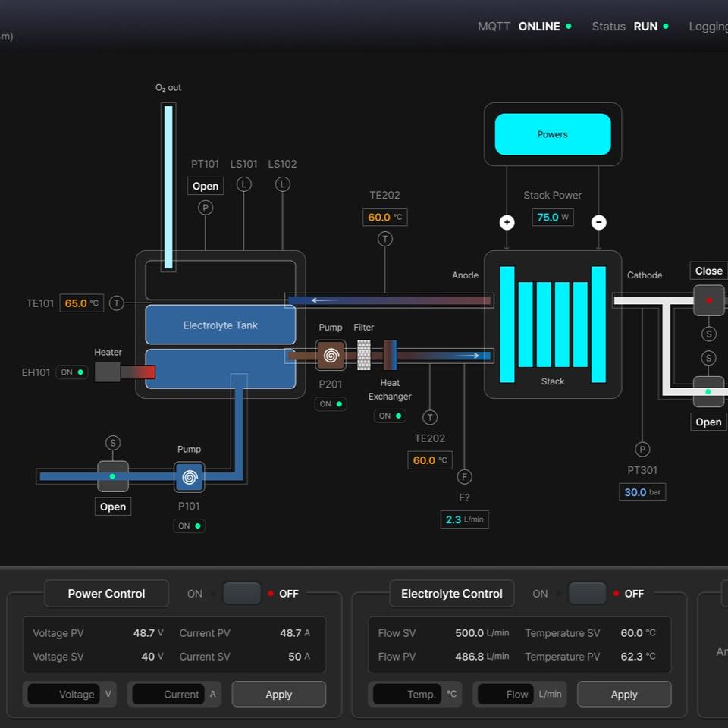Click the Electrolyte Tank block
728x728 pixels.
220,325
